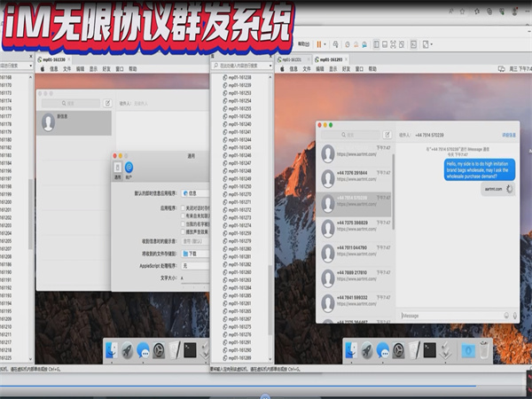The height and width of the screenshot is (399, 532).
Task: Toggle the first application option checkbox in preferences
Action: 183,207
